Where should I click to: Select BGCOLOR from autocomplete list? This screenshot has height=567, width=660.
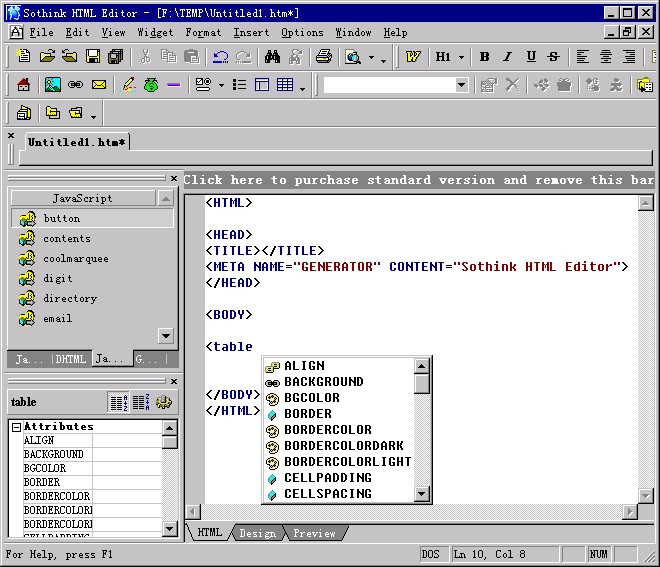coord(311,397)
